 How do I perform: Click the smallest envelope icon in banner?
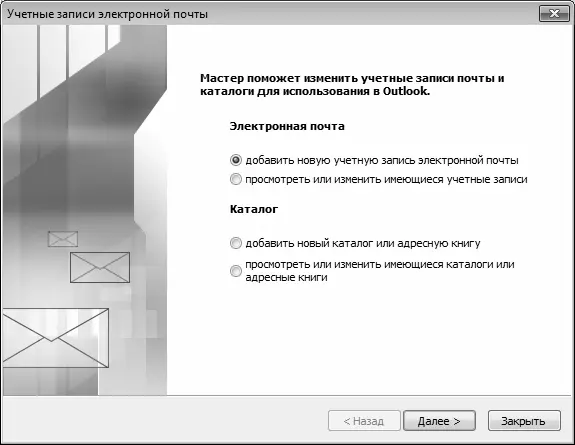click(63, 239)
